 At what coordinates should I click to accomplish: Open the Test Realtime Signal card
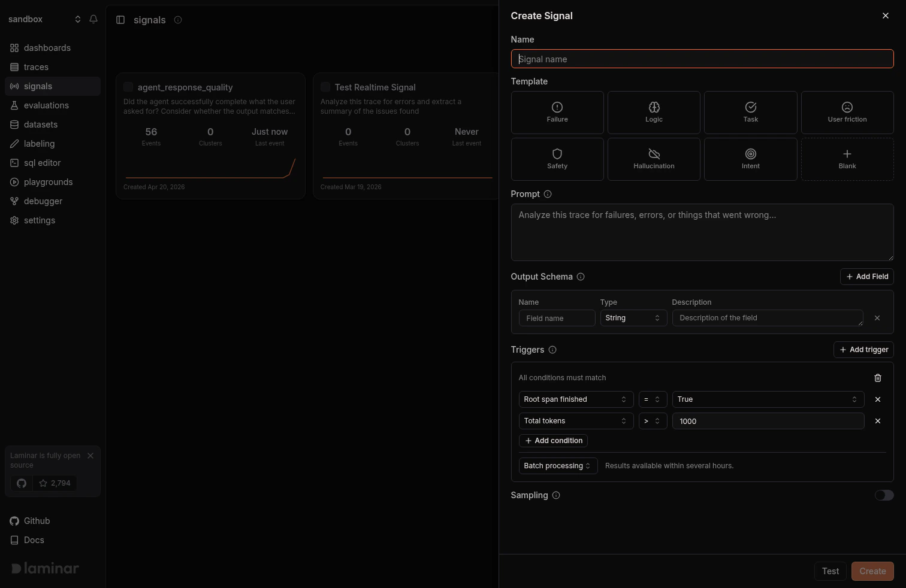[x=406, y=136]
